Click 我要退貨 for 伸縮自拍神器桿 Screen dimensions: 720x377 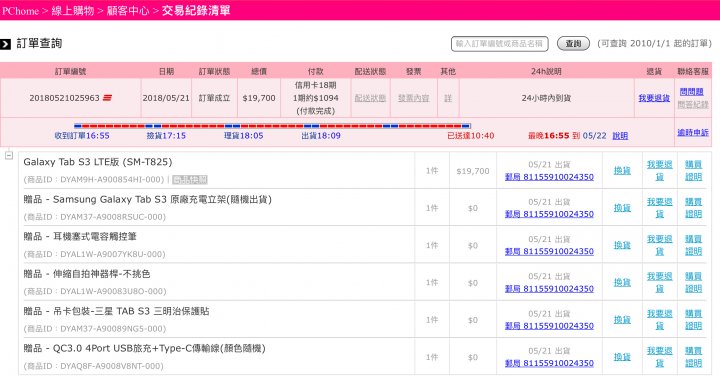[x=659, y=282]
